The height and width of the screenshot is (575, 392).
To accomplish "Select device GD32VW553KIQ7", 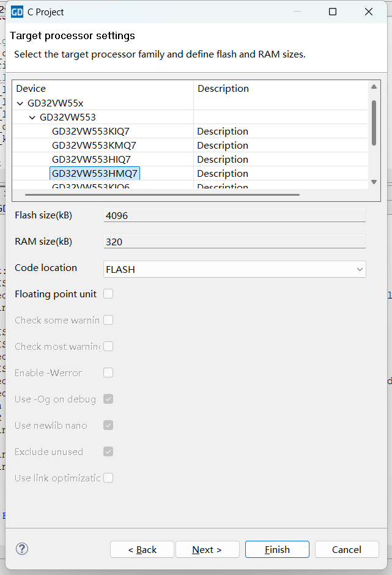I will click(x=91, y=132).
